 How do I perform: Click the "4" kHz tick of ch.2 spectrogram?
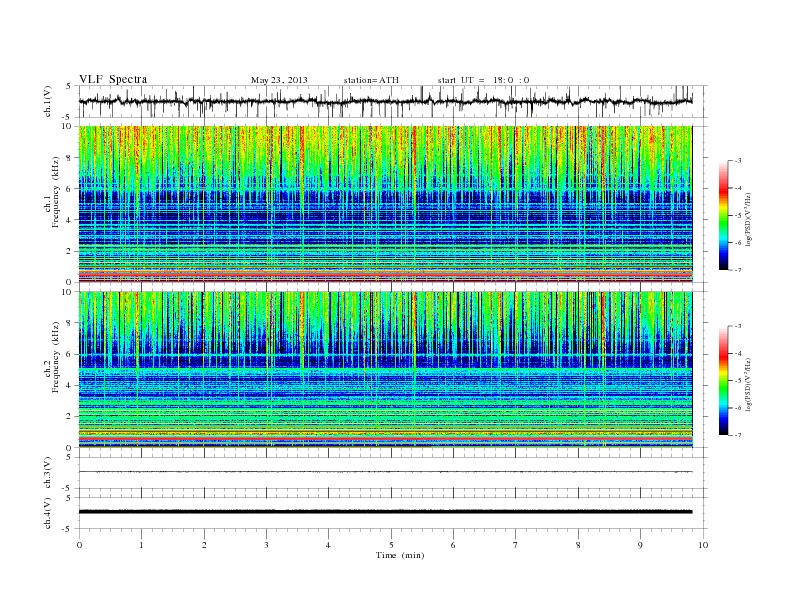coord(69,386)
